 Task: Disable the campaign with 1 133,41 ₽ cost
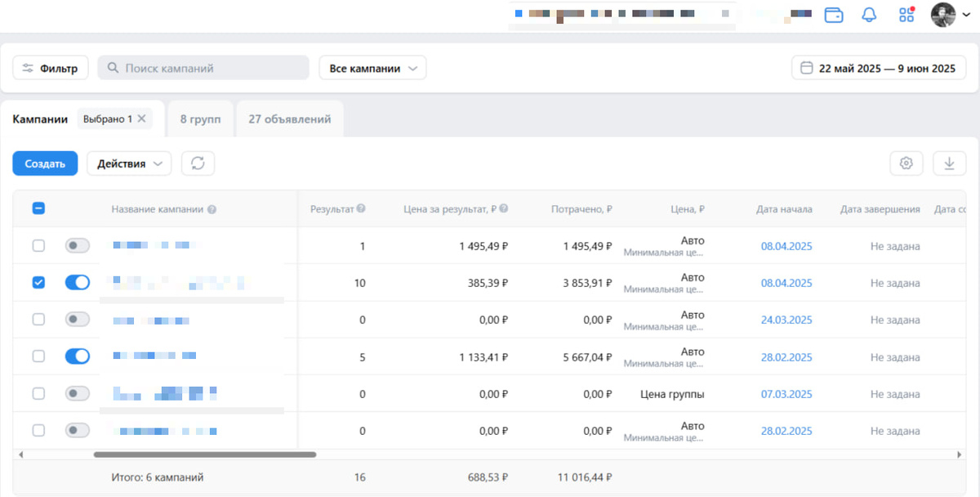point(78,356)
